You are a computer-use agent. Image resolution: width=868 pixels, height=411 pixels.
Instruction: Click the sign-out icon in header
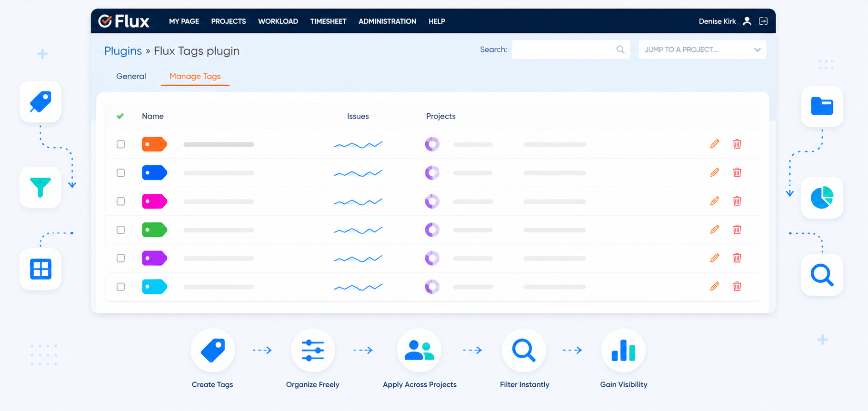763,21
